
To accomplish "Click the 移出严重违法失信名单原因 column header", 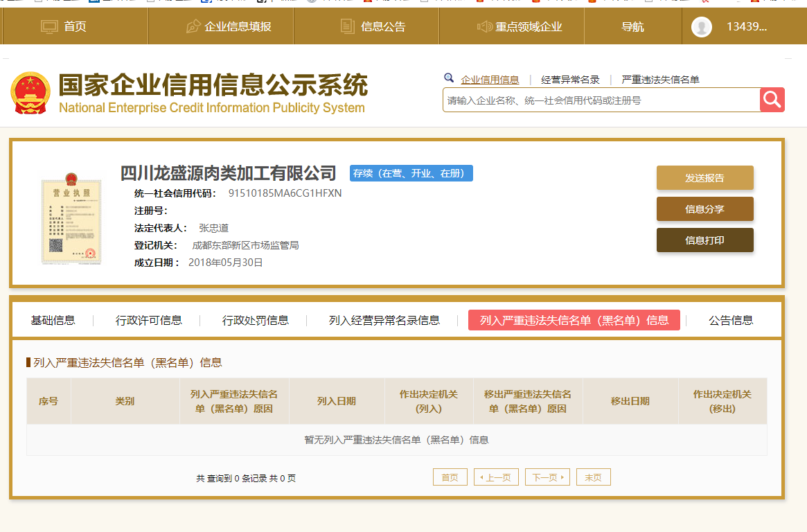I will (x=528, y=401).
